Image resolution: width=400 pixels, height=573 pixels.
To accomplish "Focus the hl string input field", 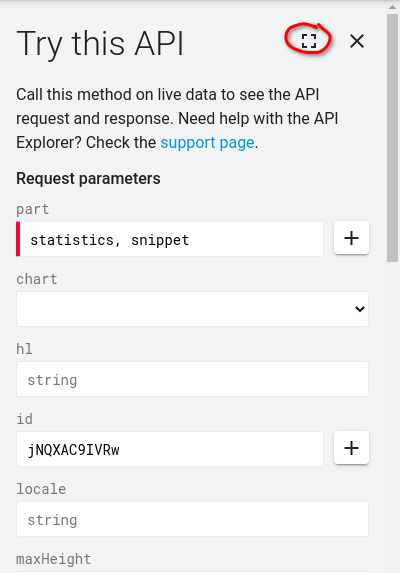I will (193, 379).
